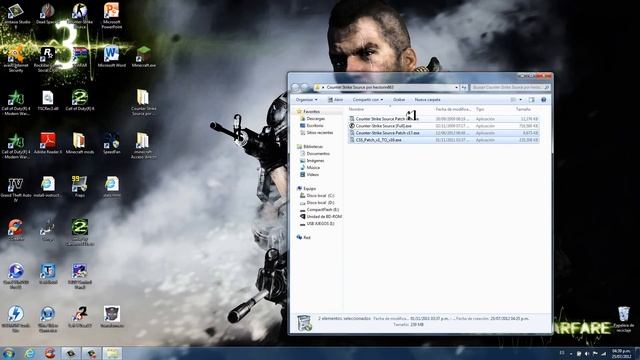The height and width of the screenshot is (360, 640).
Task: Create a folder with Nueva carpeta
Action: (x=427, y=100)
